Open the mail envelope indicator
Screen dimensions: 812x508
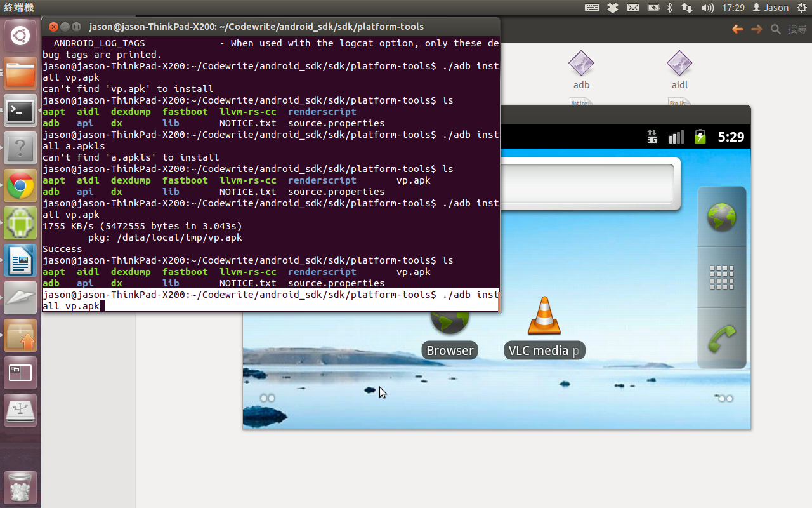coord(632,8)
